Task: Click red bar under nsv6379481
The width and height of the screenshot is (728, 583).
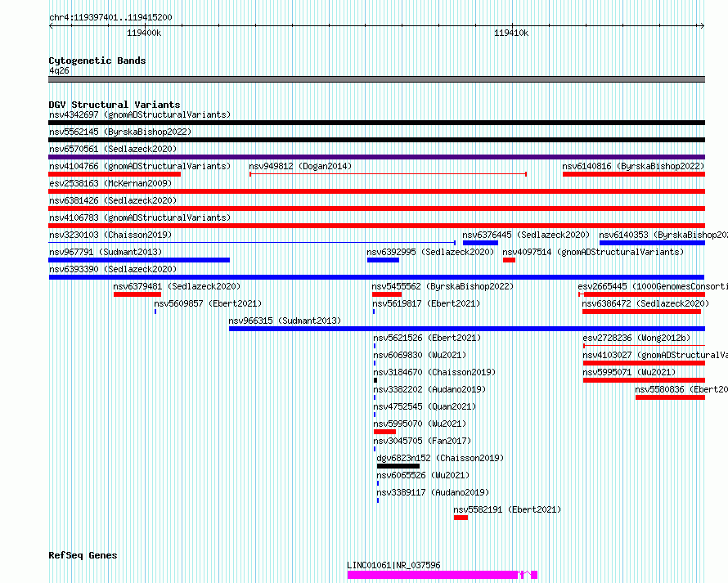Action: [x=137, y=294]
